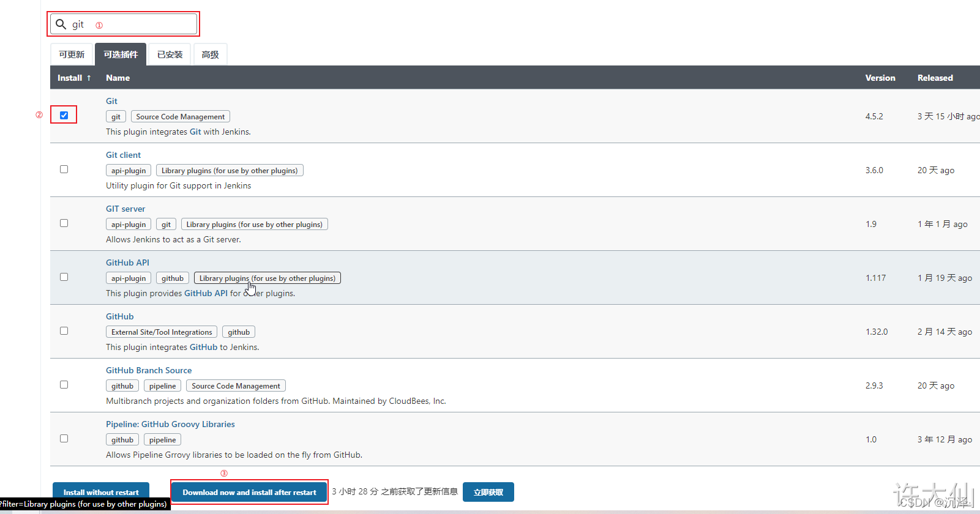Click '1 年 1 月 ago' release date
The width and height of the screenshot is (980, 514).
pyautogui.click(x=943, y=224)
